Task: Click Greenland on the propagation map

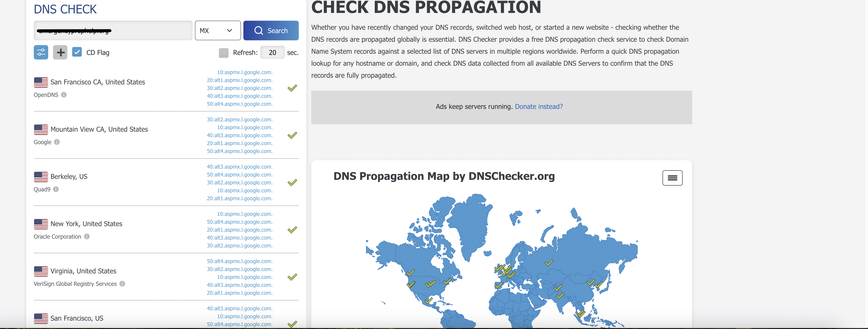Action: tap(472, 226)
